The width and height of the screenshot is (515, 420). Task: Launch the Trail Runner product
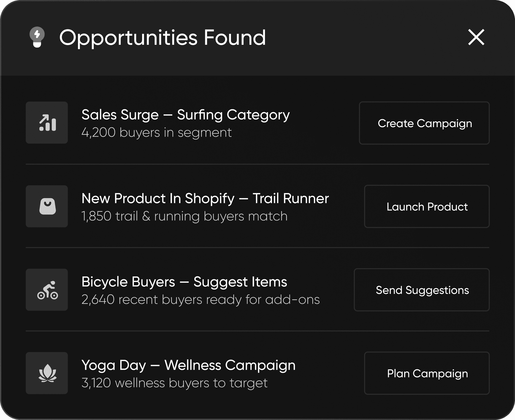tap(427, 206)
